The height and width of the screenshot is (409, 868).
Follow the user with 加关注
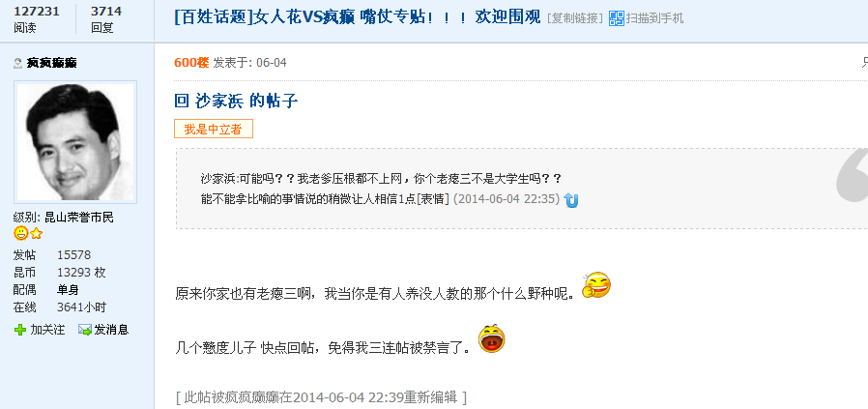tap(47, 330)
